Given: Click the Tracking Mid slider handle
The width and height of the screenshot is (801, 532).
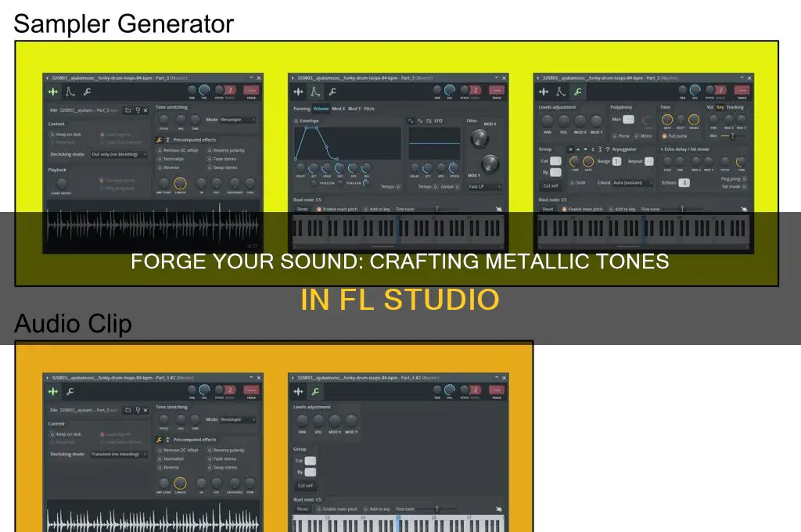Looking at the screenshot, I should coord(732,136).
